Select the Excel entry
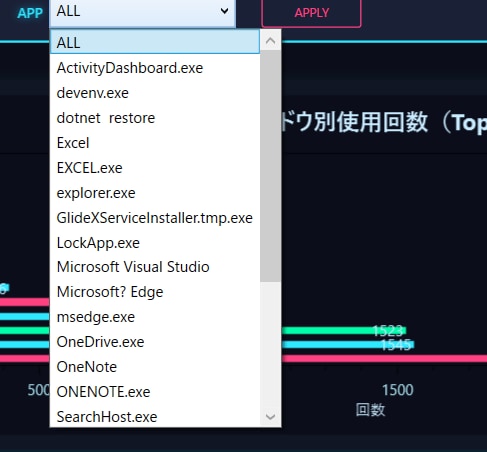The image size is (487, 452). coord(155,143)
